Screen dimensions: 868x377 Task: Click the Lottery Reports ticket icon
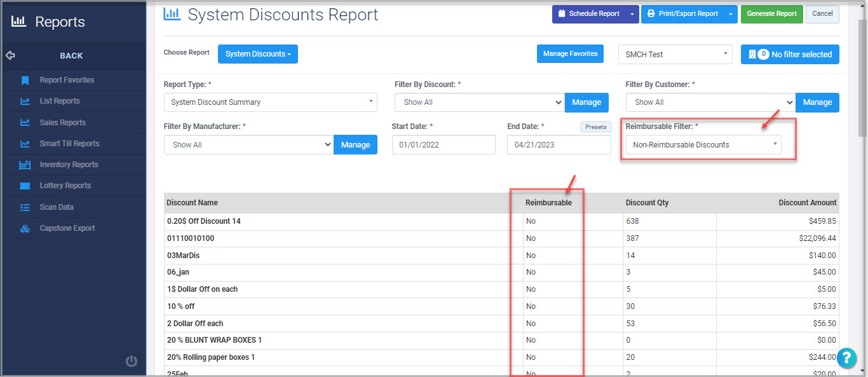click(25, 186)
